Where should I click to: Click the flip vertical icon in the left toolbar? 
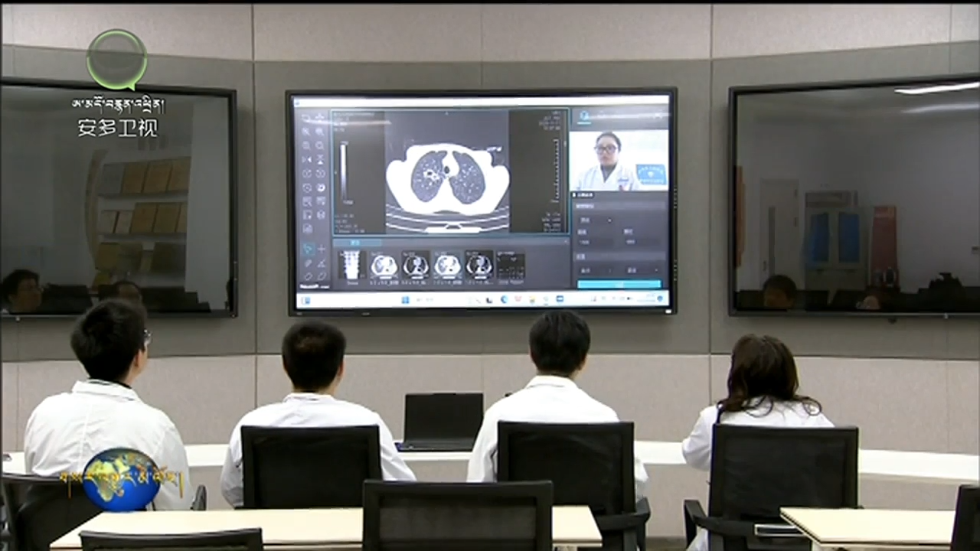321,159
